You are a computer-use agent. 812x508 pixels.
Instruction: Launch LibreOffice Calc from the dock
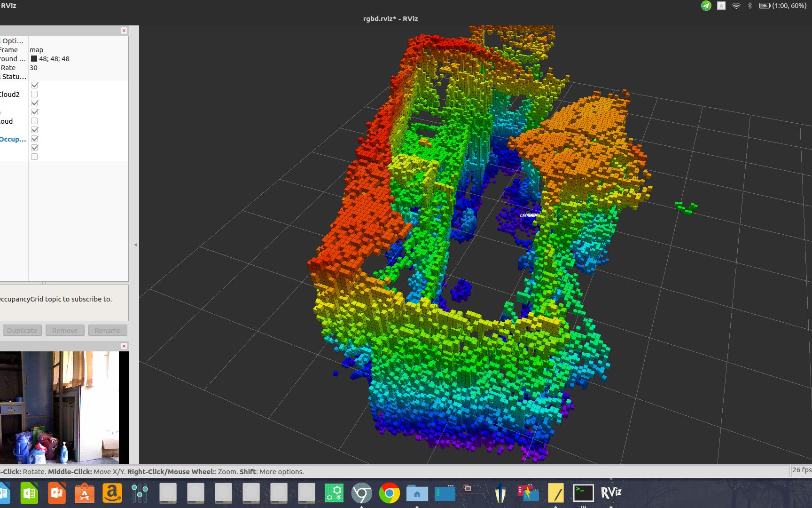tap(29, 493)
